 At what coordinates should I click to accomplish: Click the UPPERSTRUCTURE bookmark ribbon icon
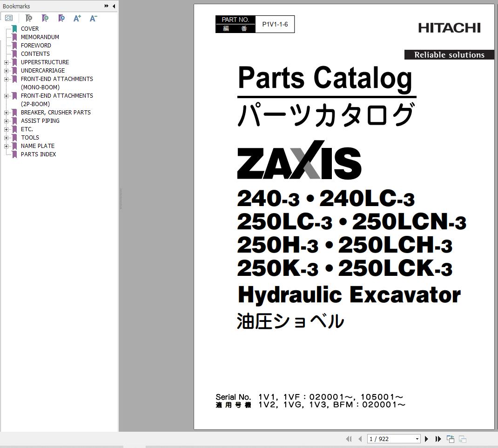point(14,62)
